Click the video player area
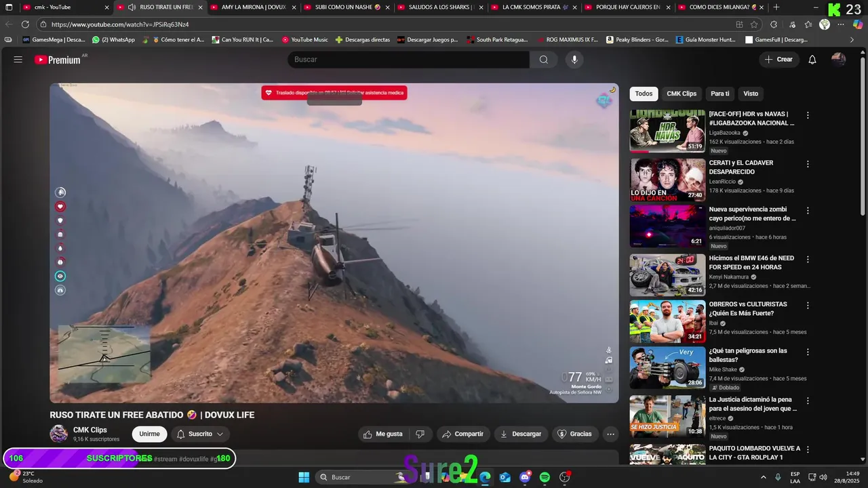The width and height of the screenshot is (868, 488). coord(334,243)
